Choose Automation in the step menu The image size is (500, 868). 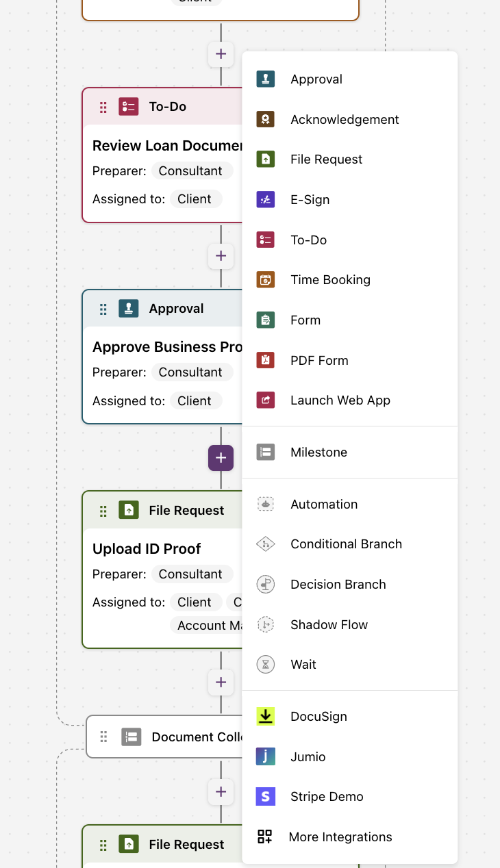[349, 504]
